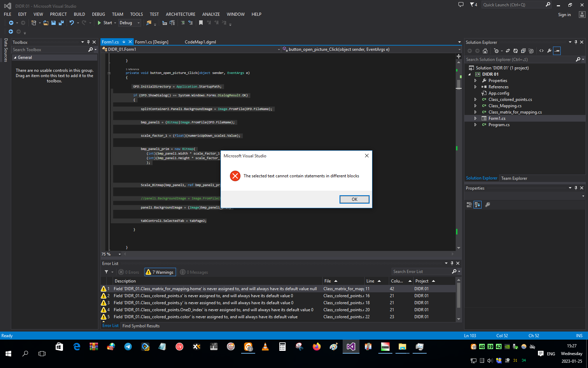Viewport: 588px width, 368px height.
Task: Open the BUILD menu
Action: click(79, 14)
